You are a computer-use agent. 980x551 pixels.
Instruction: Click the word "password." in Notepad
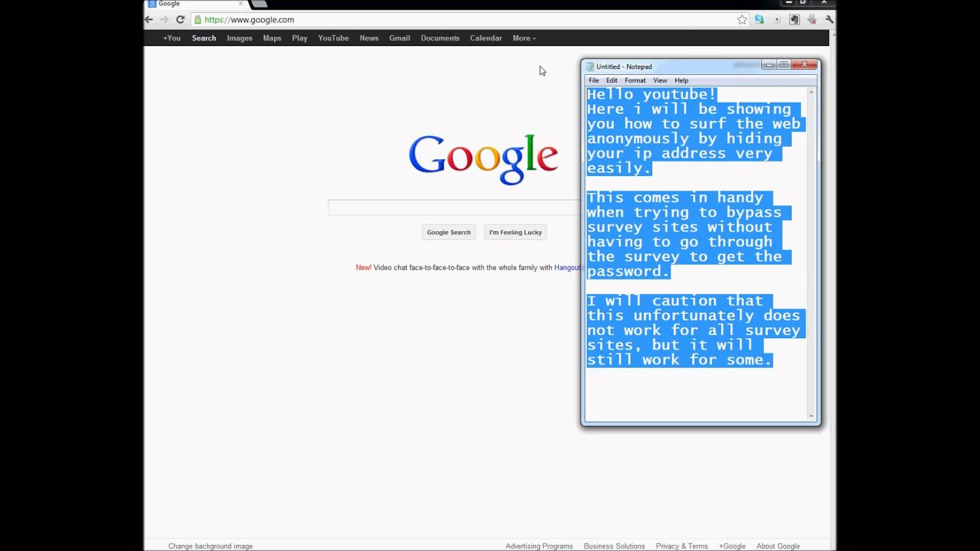tap(629, 272)
